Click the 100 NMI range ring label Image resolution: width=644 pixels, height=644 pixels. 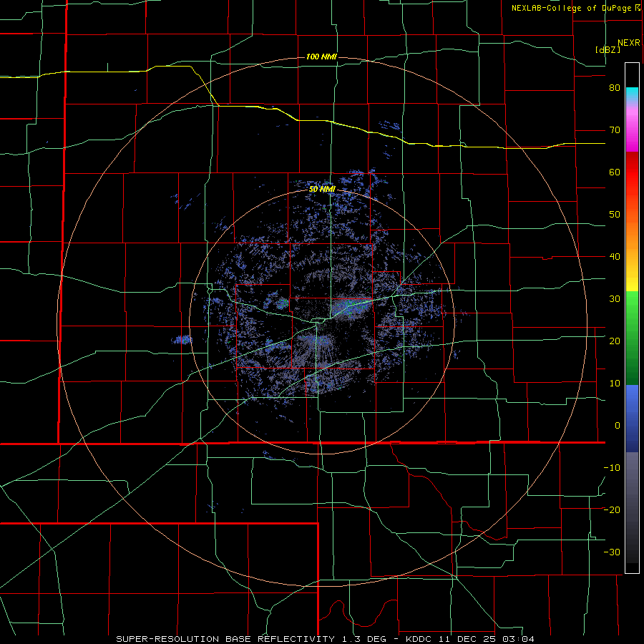(321, 57)
